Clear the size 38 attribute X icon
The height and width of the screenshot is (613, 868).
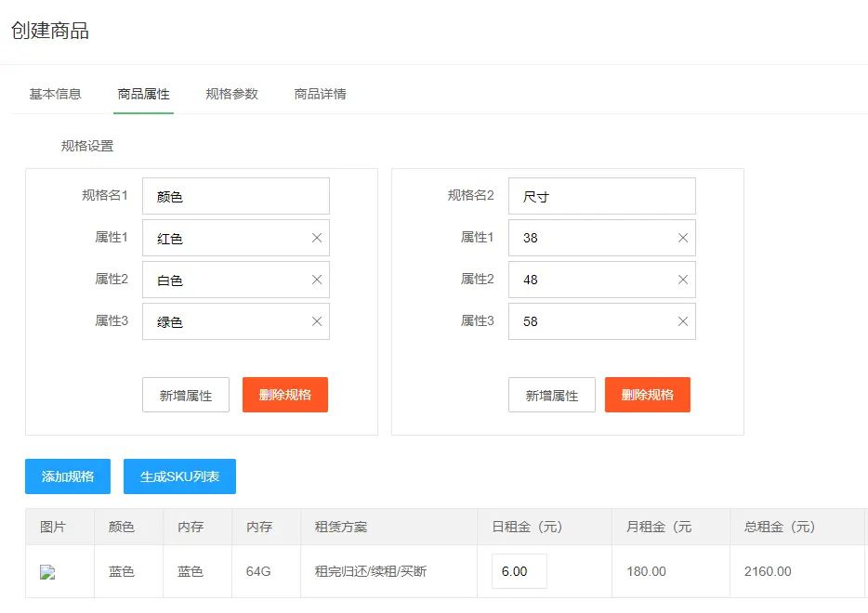point(683,238)
